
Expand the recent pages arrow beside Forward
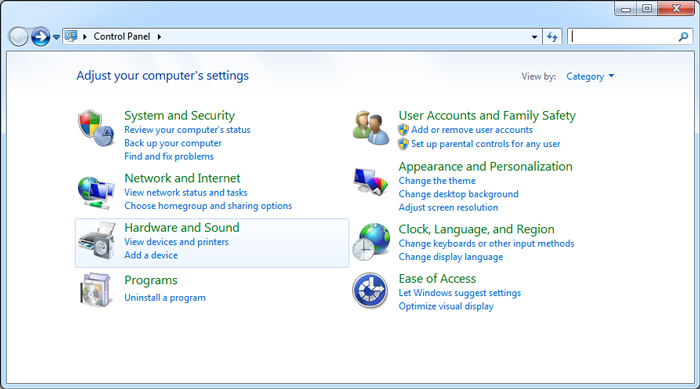click(x=56, y=37)
